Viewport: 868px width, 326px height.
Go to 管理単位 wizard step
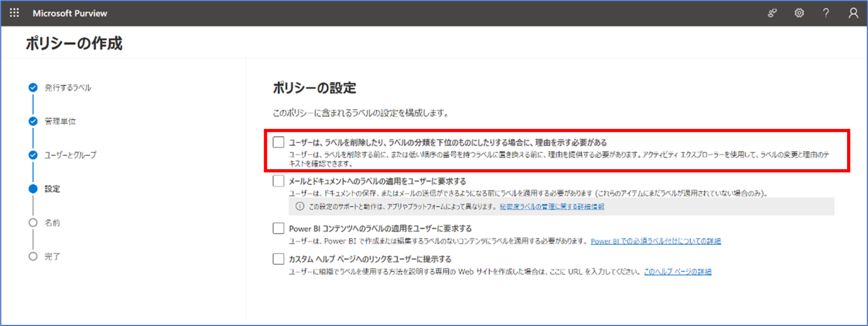[x=60, y=121]
